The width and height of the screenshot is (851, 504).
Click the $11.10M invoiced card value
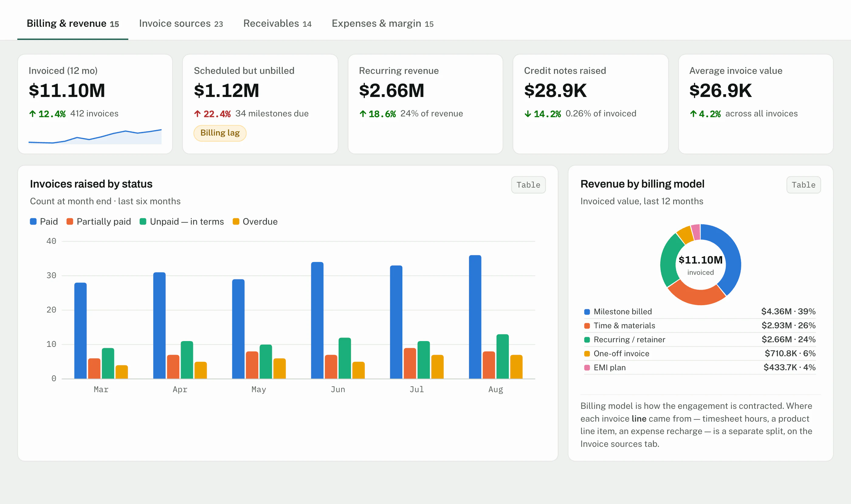67,90
